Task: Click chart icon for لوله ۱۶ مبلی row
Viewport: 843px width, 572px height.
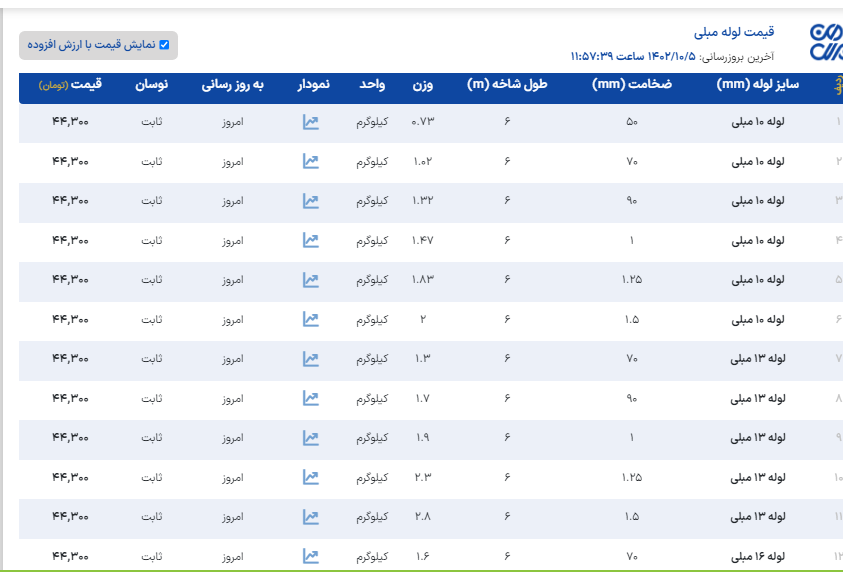Action: click(311, 556)
